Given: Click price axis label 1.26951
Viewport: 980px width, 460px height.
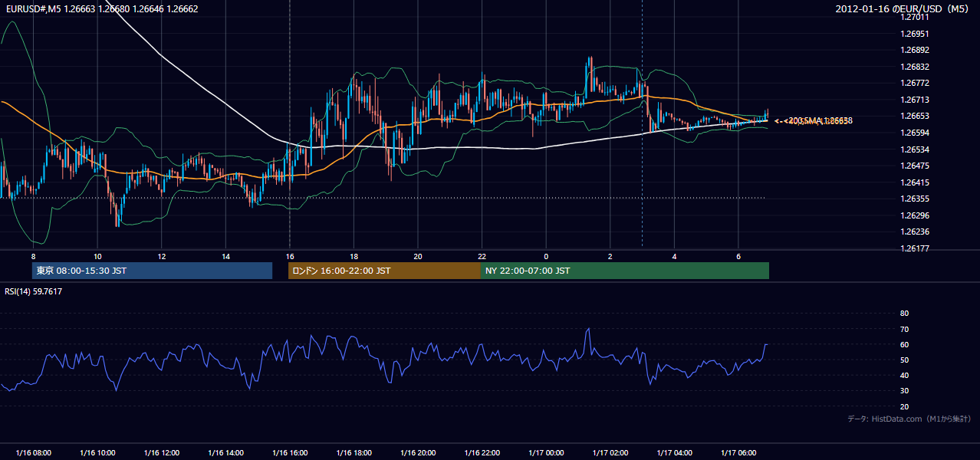Looking at the screenshot, I should pyautogui.click(x=914, y=34).
